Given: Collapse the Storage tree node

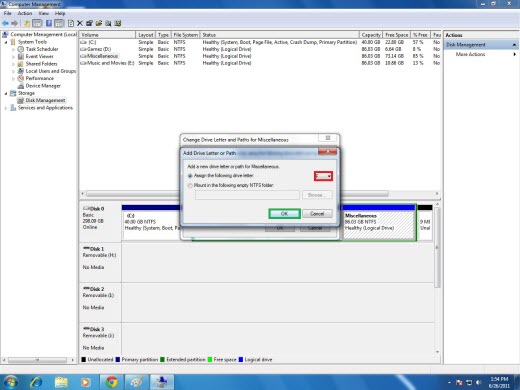Looking at the screenshot, I should 6,93.
